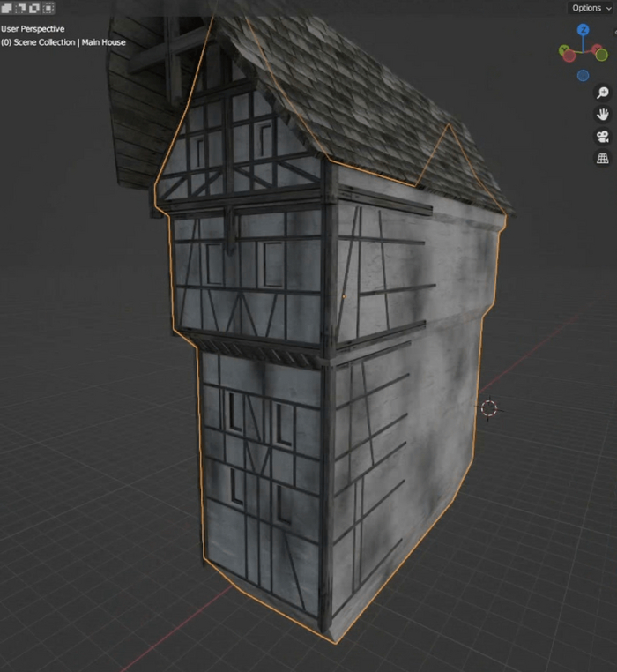617x672 pixels.
Task: Click the unlabeled blue negative Z gizmo ball
Action: click(x=584, y=76)
